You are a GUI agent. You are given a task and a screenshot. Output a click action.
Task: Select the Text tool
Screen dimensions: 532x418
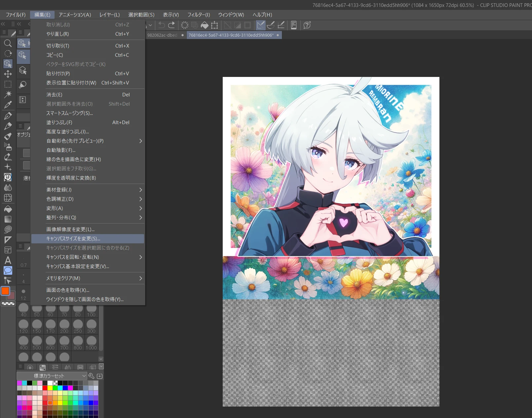point(8,260)
